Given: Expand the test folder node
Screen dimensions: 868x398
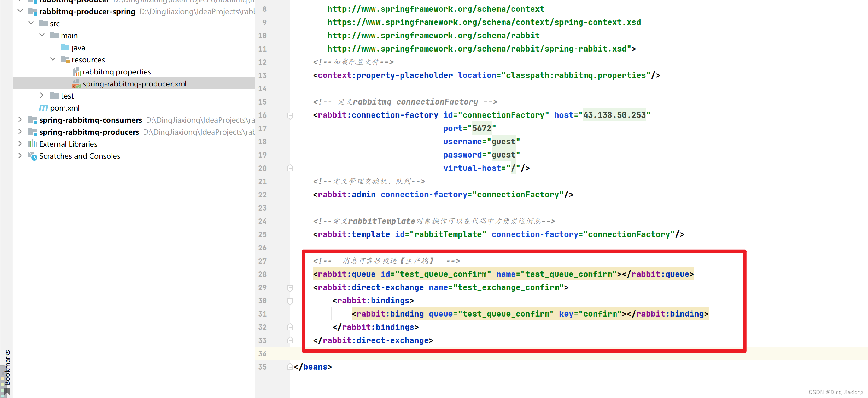Looking at the screenshot, I should tap(42, 96).
